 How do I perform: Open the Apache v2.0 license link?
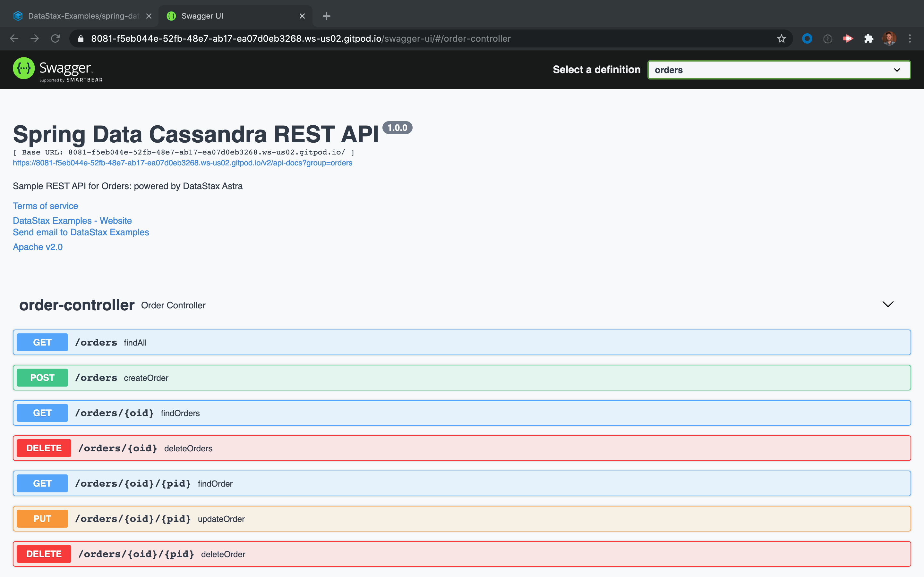click(38, 247)
